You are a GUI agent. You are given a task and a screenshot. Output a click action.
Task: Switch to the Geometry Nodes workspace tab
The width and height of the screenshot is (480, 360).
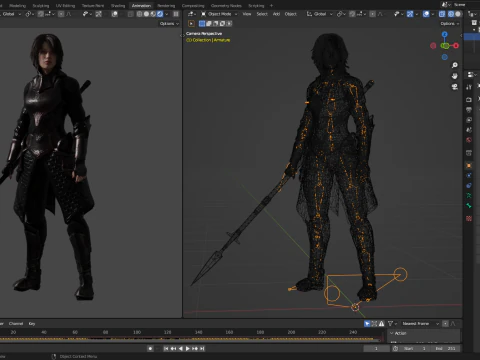226,5
